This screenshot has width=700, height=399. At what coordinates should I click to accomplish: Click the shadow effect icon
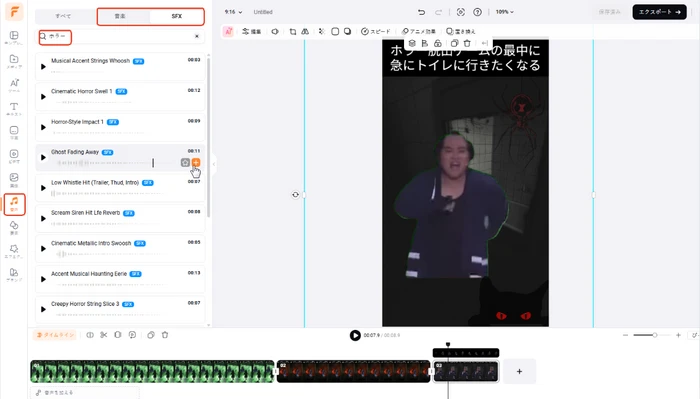347,31
